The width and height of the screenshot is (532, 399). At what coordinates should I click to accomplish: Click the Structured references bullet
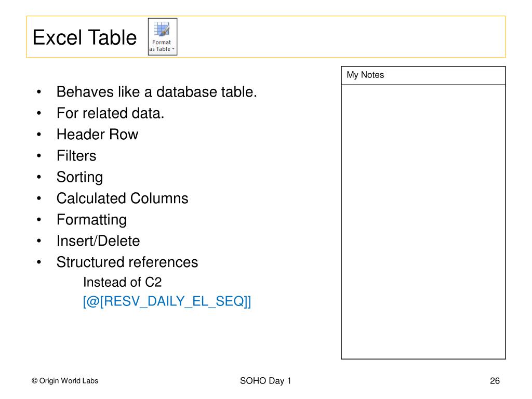[127, 262]
